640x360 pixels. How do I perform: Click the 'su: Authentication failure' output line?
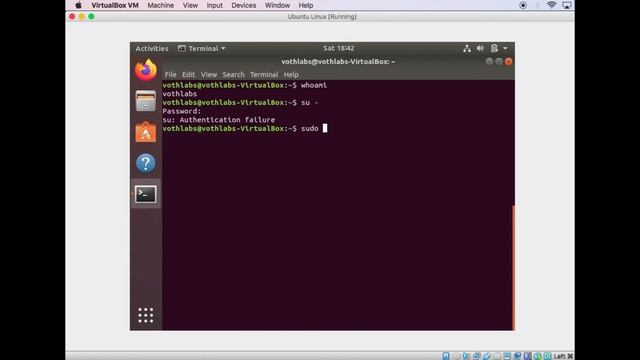click(219, 120)
